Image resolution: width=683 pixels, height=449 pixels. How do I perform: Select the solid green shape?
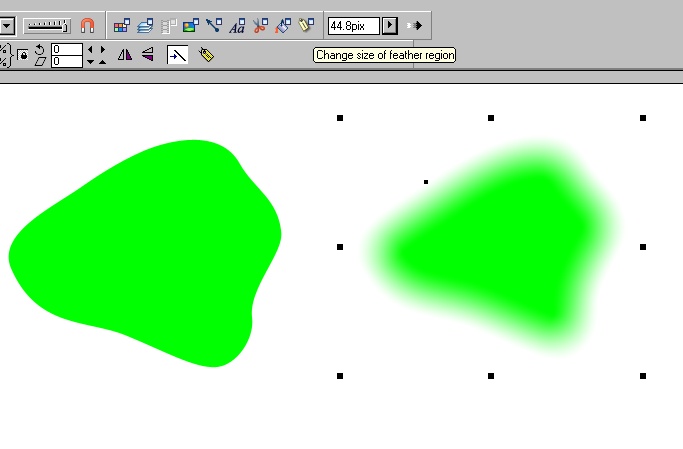[146, 253]
